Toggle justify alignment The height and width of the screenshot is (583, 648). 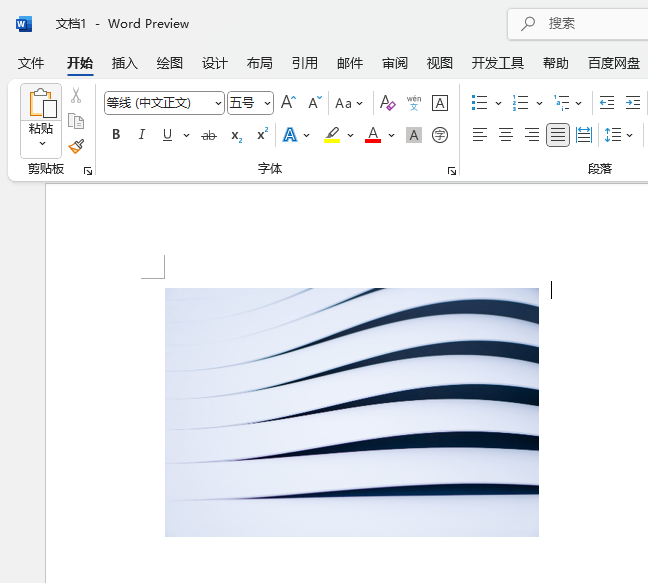click(558, 135)
